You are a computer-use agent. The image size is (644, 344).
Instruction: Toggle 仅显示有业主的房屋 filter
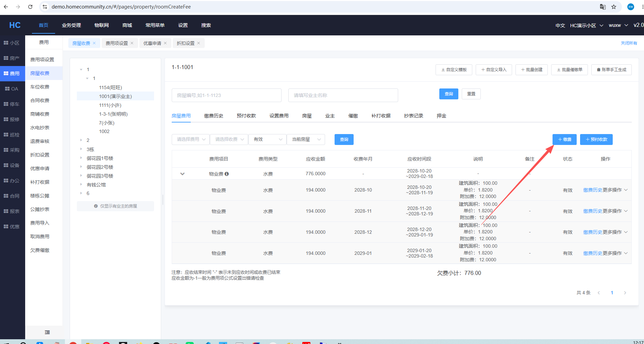pyautogui.click(x=115, y=206)
